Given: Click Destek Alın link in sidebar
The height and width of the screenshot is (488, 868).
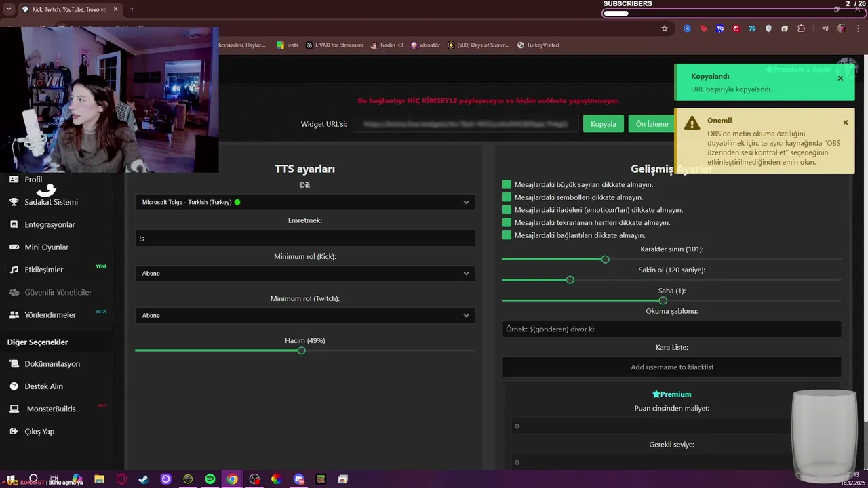Looking at the screenshot, I should tap(43, 386).
